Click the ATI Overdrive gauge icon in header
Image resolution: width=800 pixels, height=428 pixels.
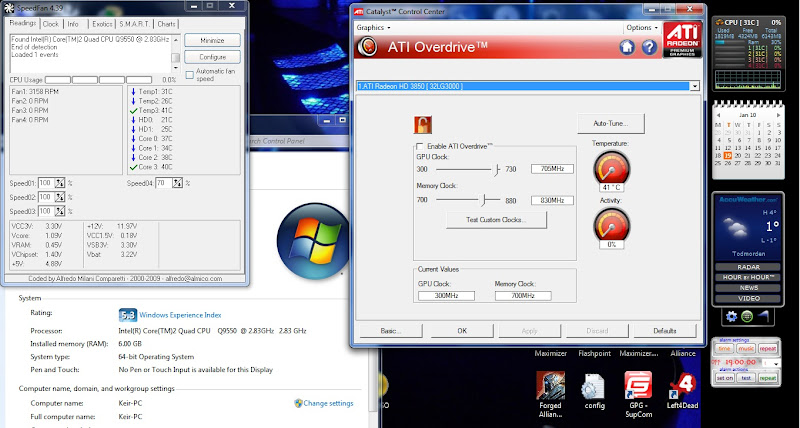coord(367,47)
